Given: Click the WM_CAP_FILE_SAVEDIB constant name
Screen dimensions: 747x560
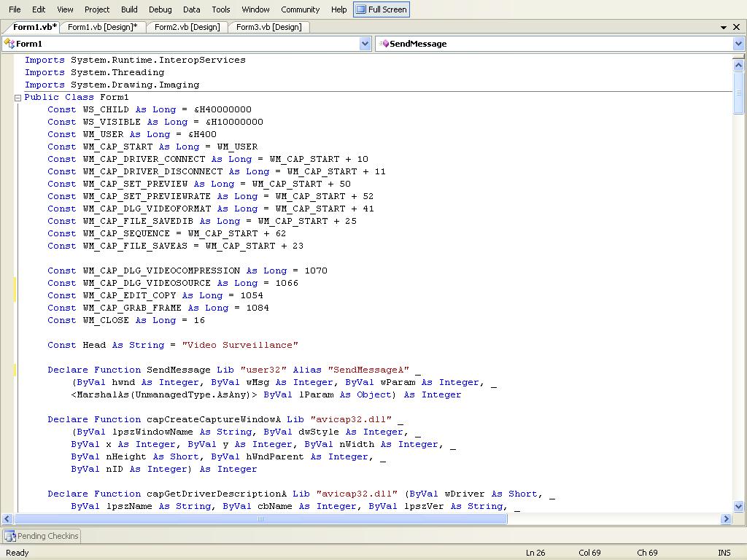Looking at the screenshot, I should tap(138, 222).
